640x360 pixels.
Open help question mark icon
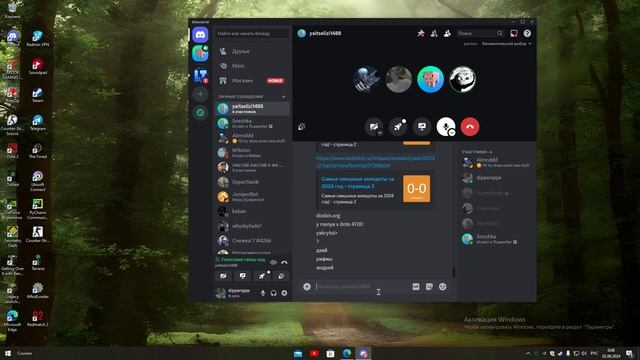click(x=527, y=33)
